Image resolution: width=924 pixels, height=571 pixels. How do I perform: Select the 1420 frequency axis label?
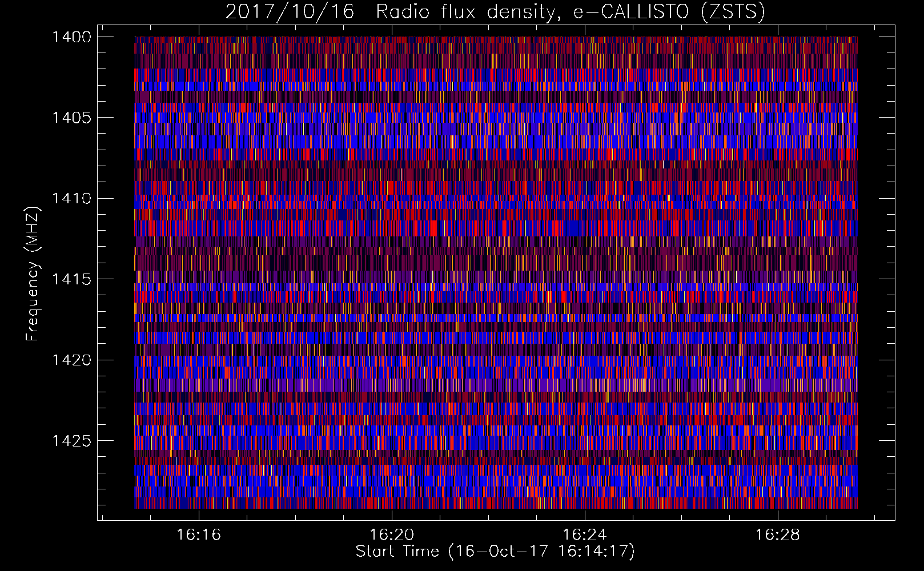(71, 360)
